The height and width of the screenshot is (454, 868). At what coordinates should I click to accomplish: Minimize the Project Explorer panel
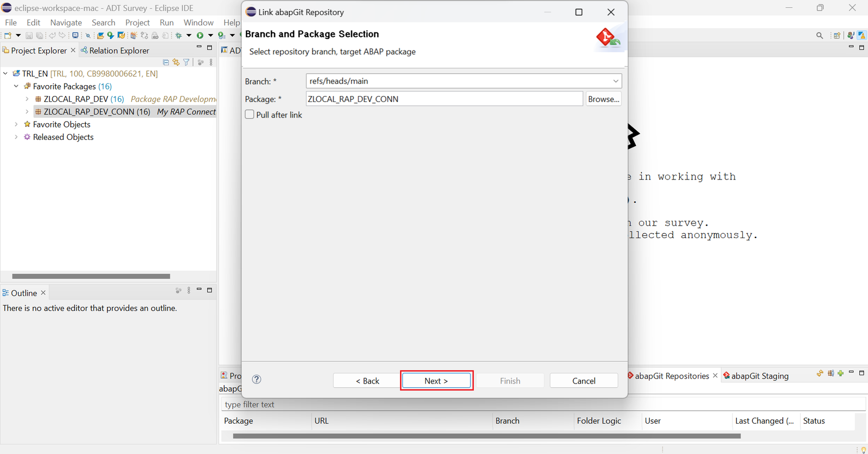[199, 47]
